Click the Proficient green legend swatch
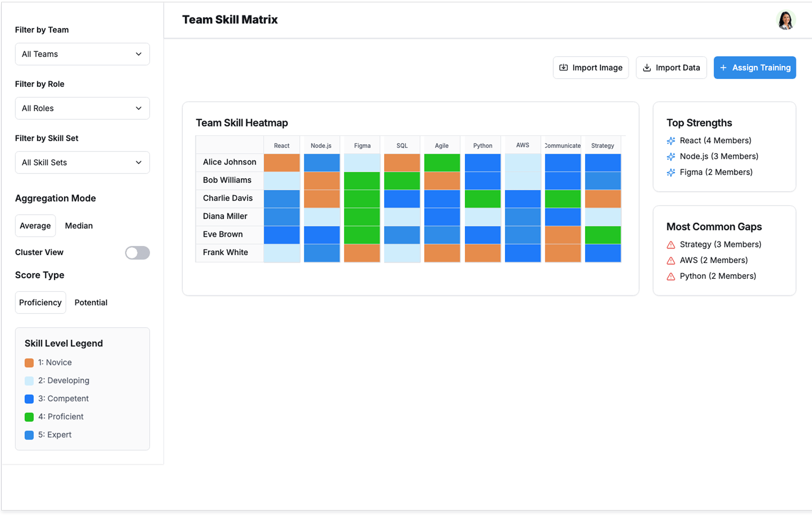Screen dimensions: 812x528 point(29,417)
